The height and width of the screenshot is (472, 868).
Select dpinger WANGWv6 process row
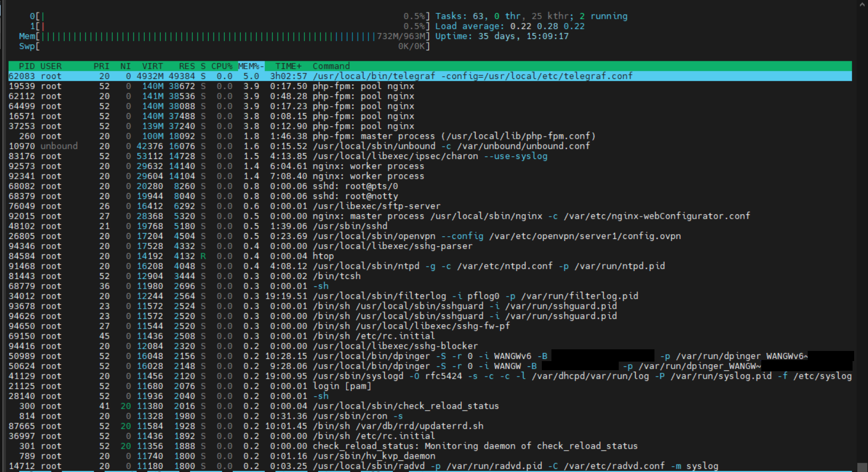pos(430,356)
